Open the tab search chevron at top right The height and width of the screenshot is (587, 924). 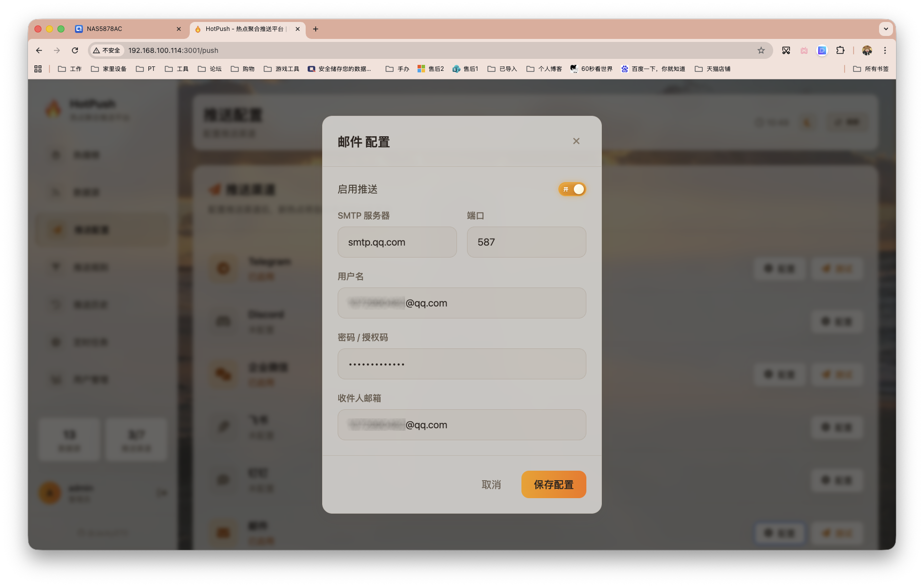point(887,29)
